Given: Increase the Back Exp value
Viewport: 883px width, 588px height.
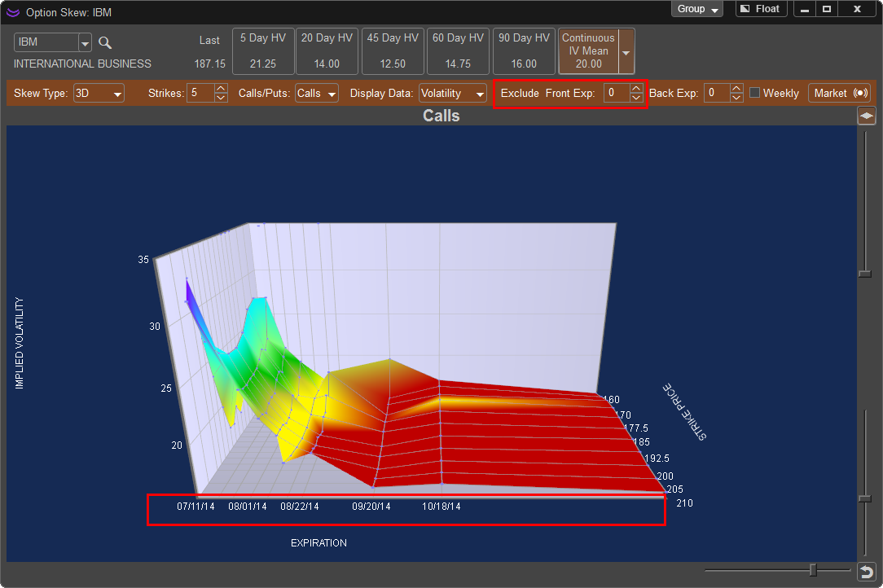Looking at the screenshot, I should coord(736,89).
